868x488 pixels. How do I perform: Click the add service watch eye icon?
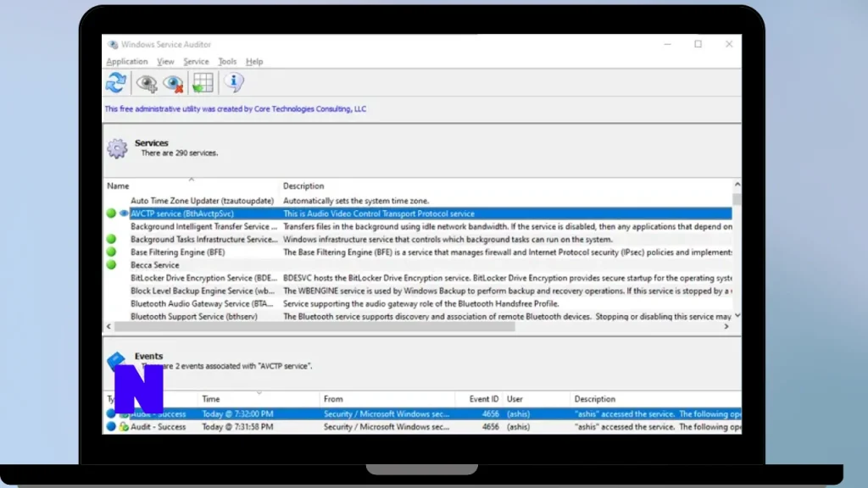(x=147, y=83)
